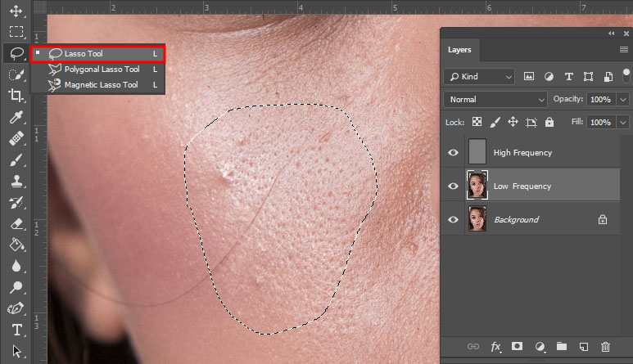Image resolution: width=633 pixels, height=364 pixels.
Task: Choose Magnetic Lasso Tool from flyout
Action: coord(101,85)
